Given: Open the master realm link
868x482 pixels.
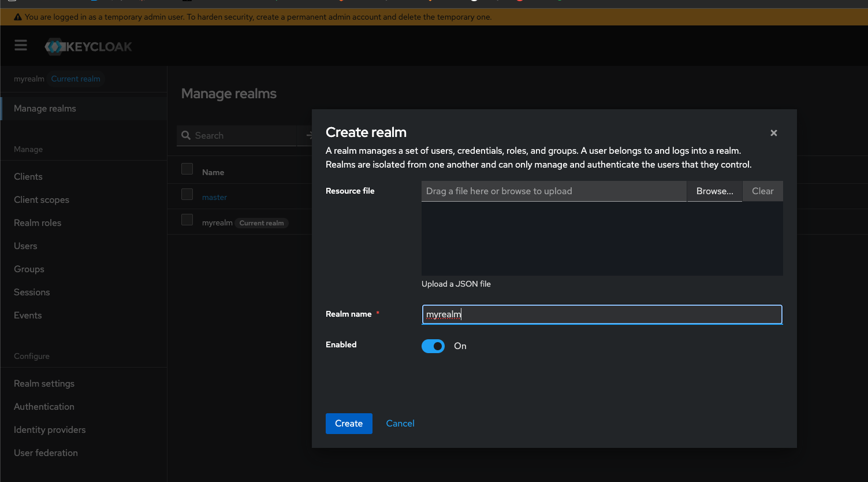Looking at the screenshot, I should (x=214, y=198).
